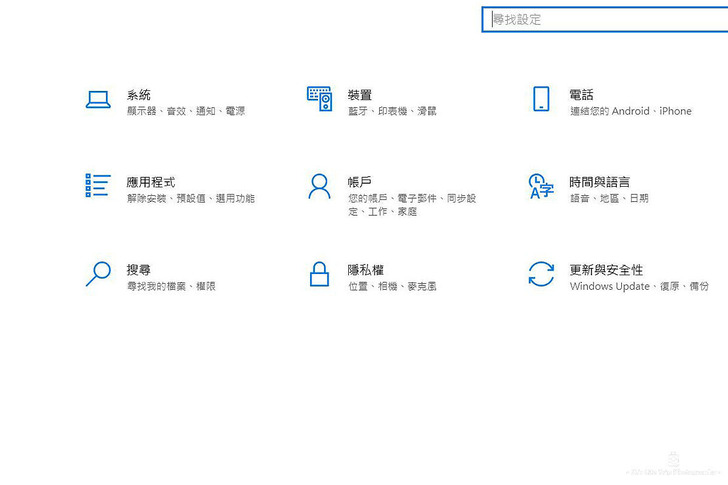Click the circular arrows 更新與安全性 icon
728x485 pixels.
541,274
